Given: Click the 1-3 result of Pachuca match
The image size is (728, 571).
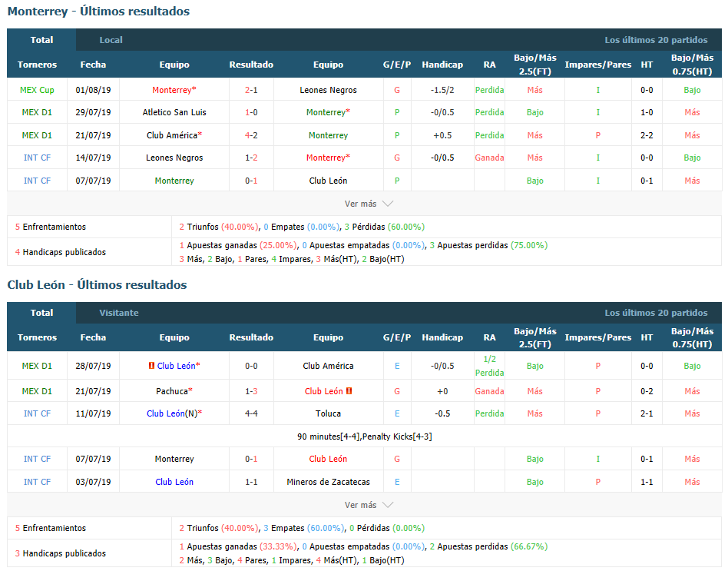Looking at the screenshot, I should click(x=251, y=391).
